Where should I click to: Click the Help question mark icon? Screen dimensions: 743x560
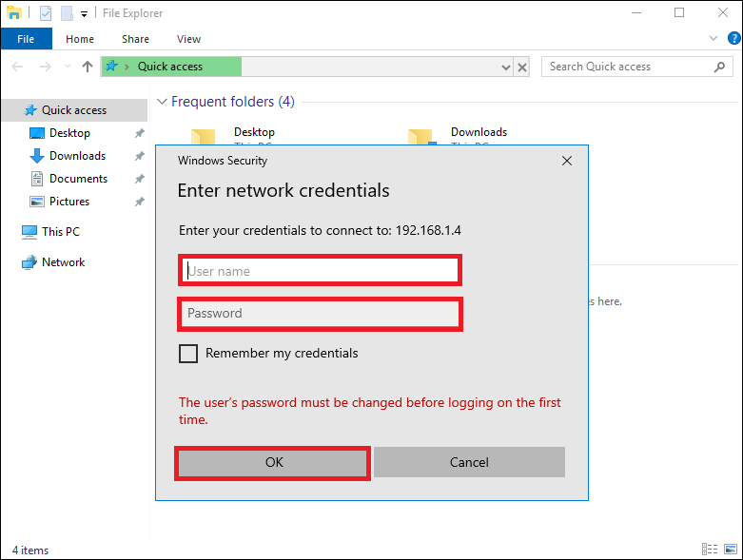[x=733, y=39]
